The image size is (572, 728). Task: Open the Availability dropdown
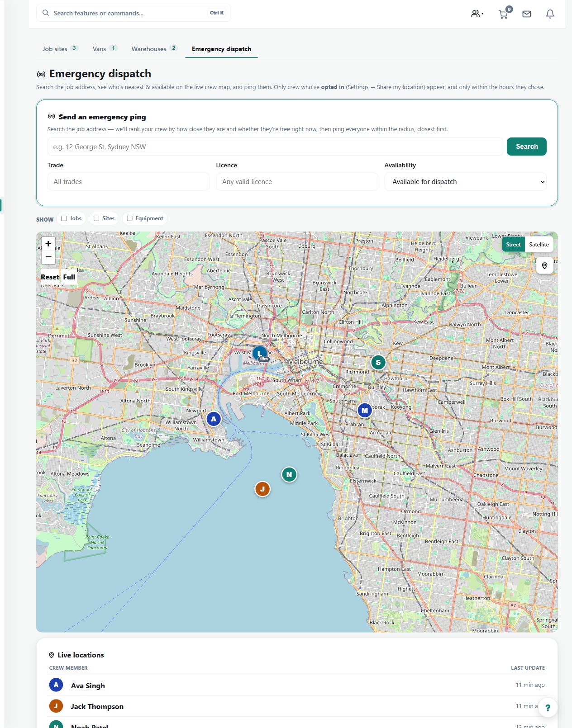click(465, 182)
